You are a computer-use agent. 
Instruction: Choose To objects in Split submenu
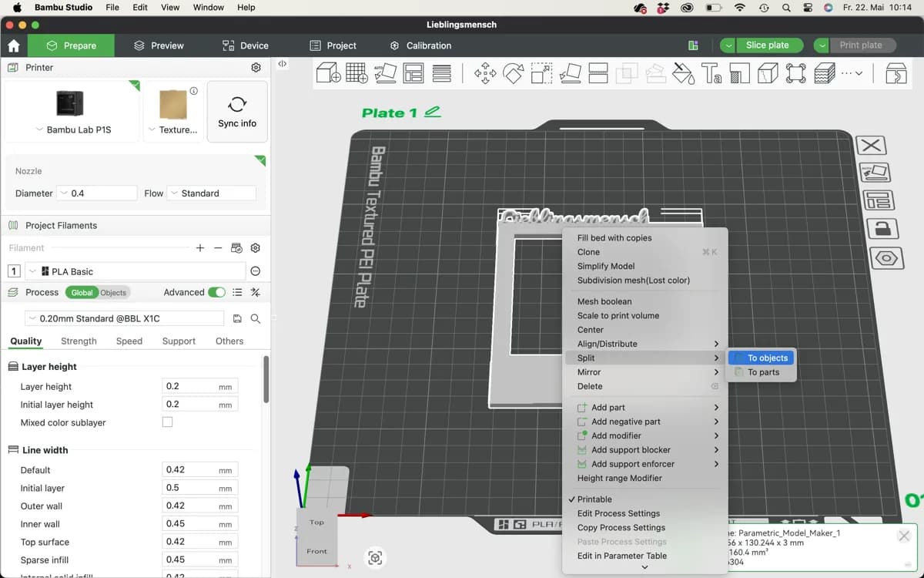click(761, 358)
